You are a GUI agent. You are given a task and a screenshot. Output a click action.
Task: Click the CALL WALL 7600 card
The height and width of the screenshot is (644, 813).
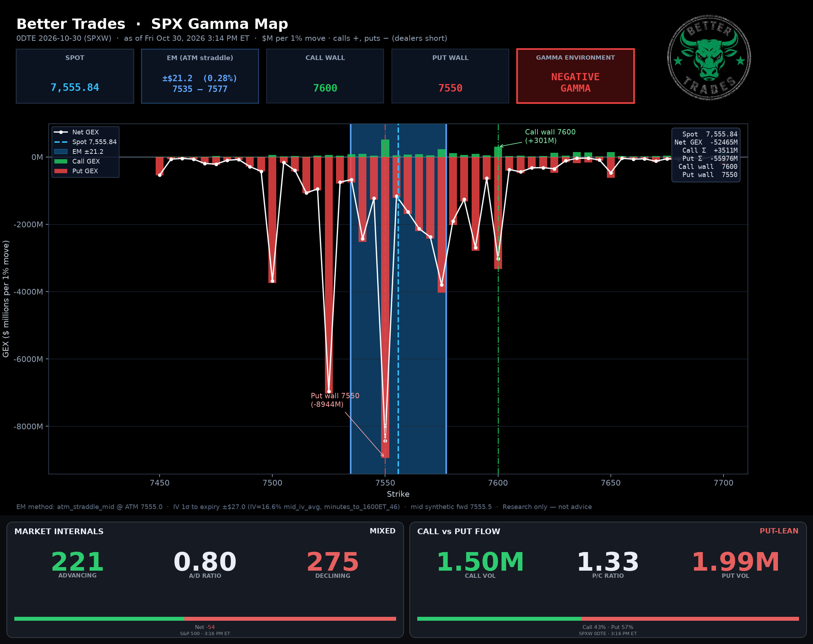pyautogui.click(x=325, y=76)
